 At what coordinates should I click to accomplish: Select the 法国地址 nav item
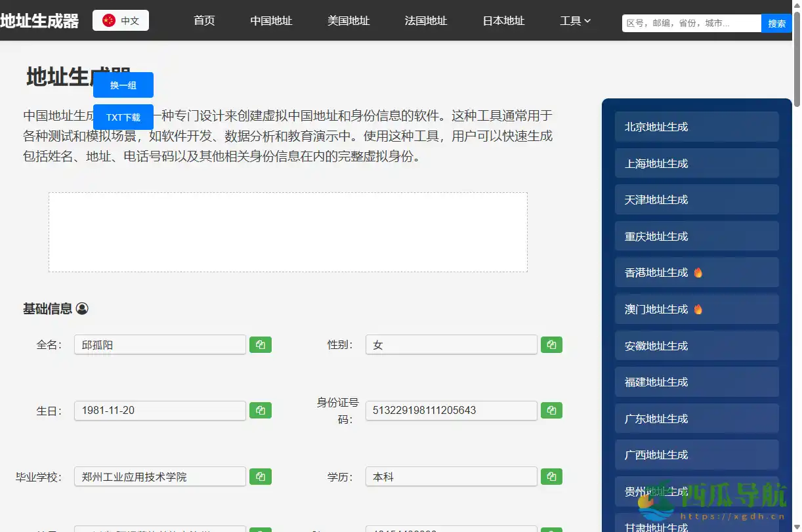click(425, 20)
